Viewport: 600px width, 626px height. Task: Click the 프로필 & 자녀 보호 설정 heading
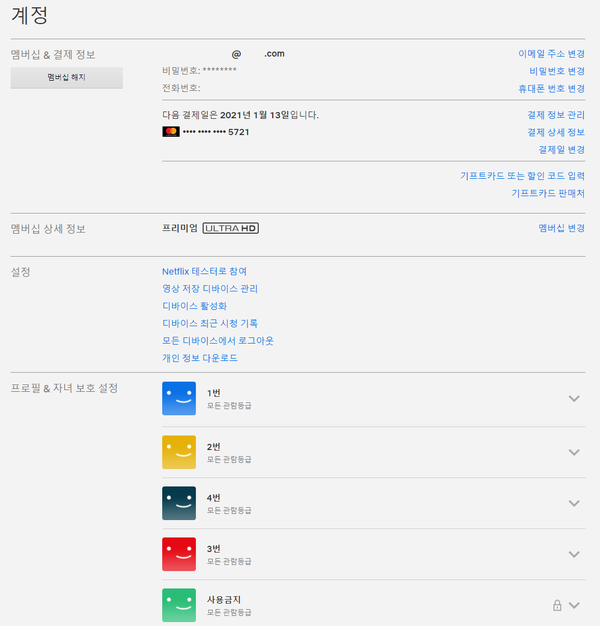64,388
